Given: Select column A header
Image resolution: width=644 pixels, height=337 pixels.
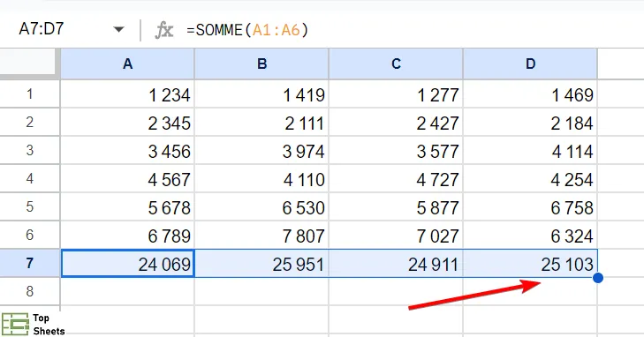Looking at the screenshot, I should 128,64.
